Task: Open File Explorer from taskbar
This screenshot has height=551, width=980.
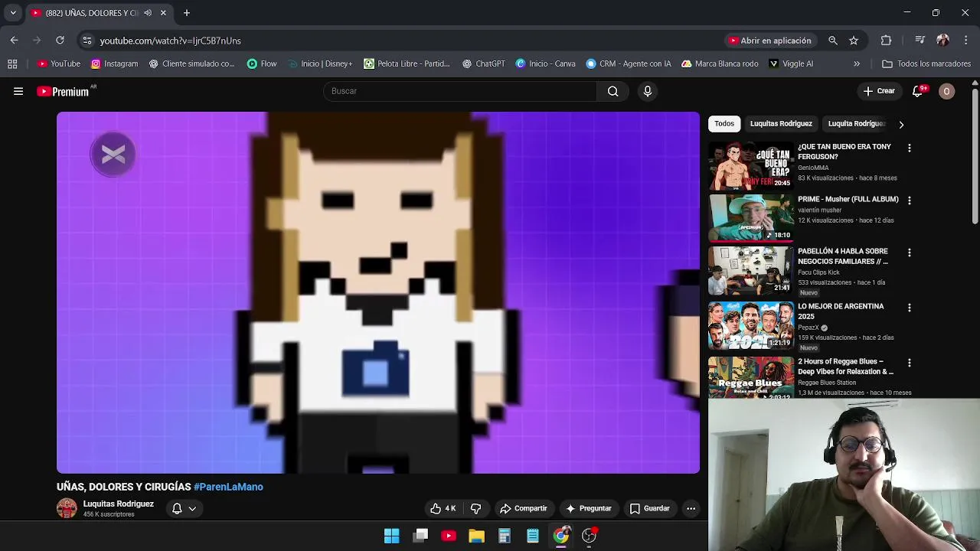Action: pos(476,536)
